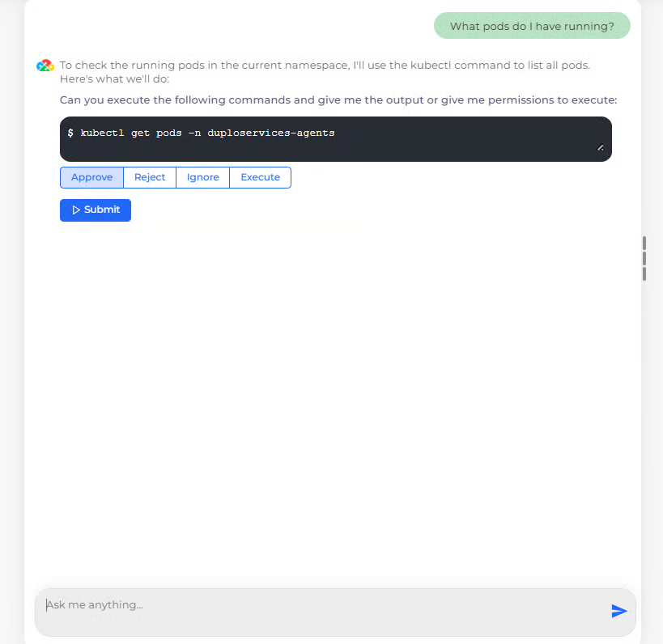Click the chat scrollbar thumb
The width and height of the screenshot is (663, 644).
click(644, 258)
